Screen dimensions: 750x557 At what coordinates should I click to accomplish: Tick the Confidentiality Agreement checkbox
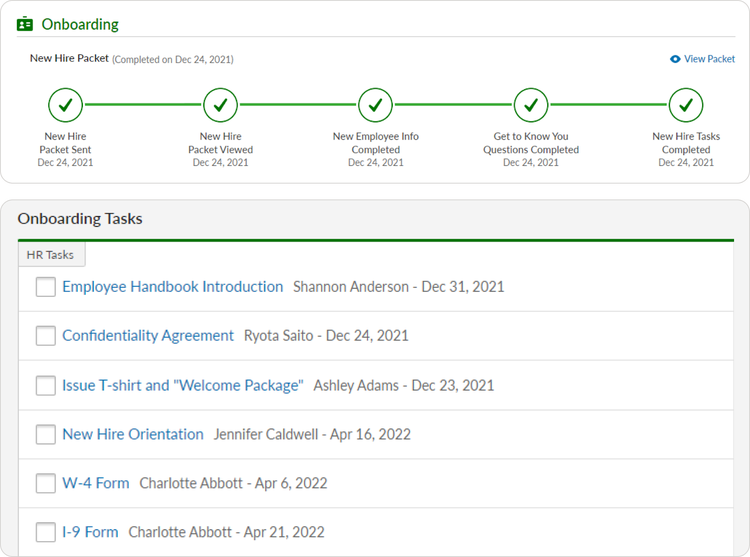pos(45,336)
